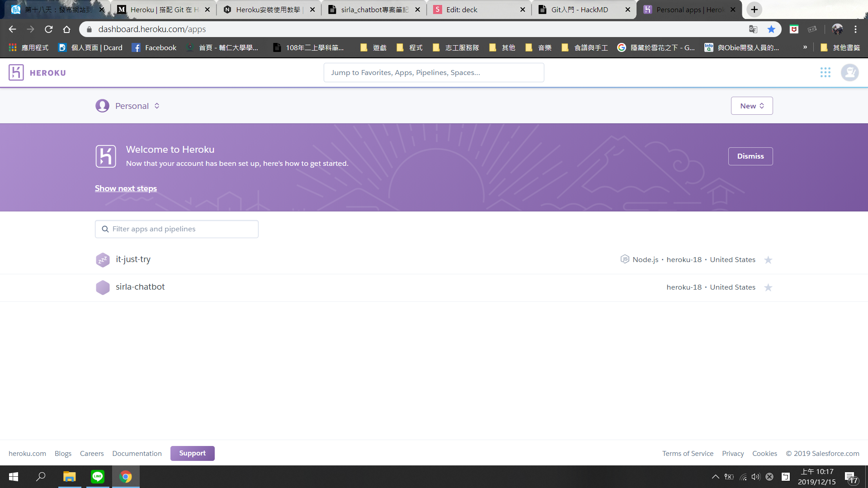Favorite the it-just-try app star
The width and height of the screenshot is (868, 488).
point(768,260)
